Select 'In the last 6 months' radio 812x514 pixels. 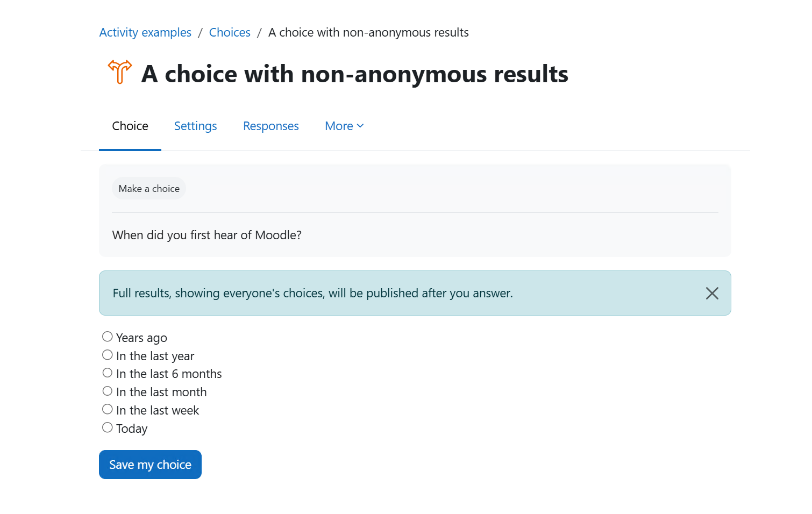[x=108, y=373]
